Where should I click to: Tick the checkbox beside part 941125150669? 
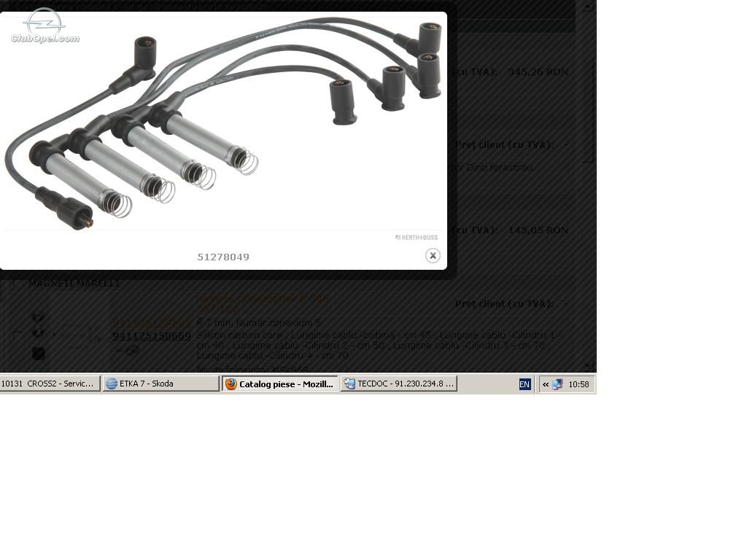coord(18,335)
